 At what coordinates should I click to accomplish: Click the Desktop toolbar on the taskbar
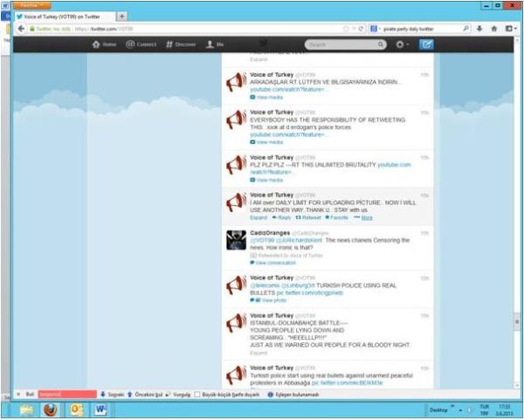[x=438, y=410]
